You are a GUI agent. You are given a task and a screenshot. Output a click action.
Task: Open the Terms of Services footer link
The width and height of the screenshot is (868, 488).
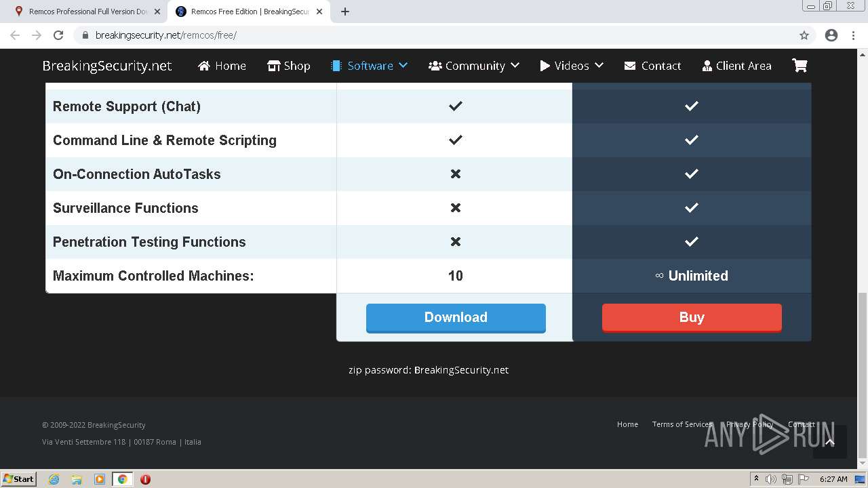tap(682, 424)
